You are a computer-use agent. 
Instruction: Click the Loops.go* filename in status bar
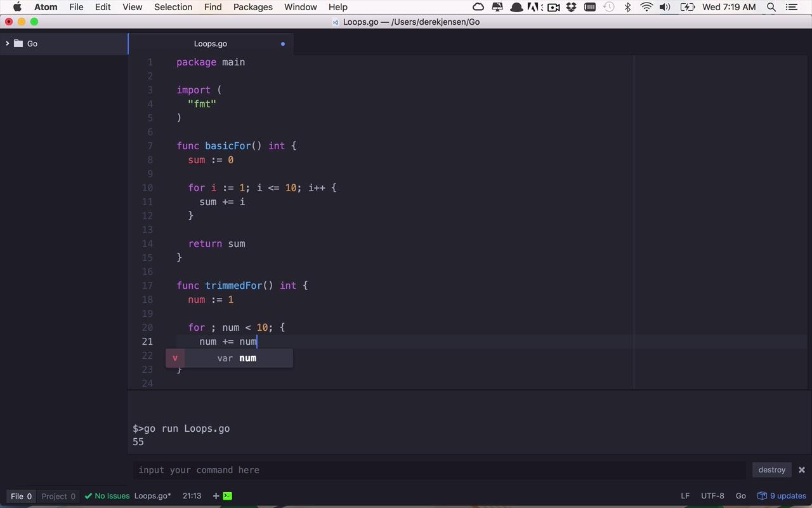(153, 496)
